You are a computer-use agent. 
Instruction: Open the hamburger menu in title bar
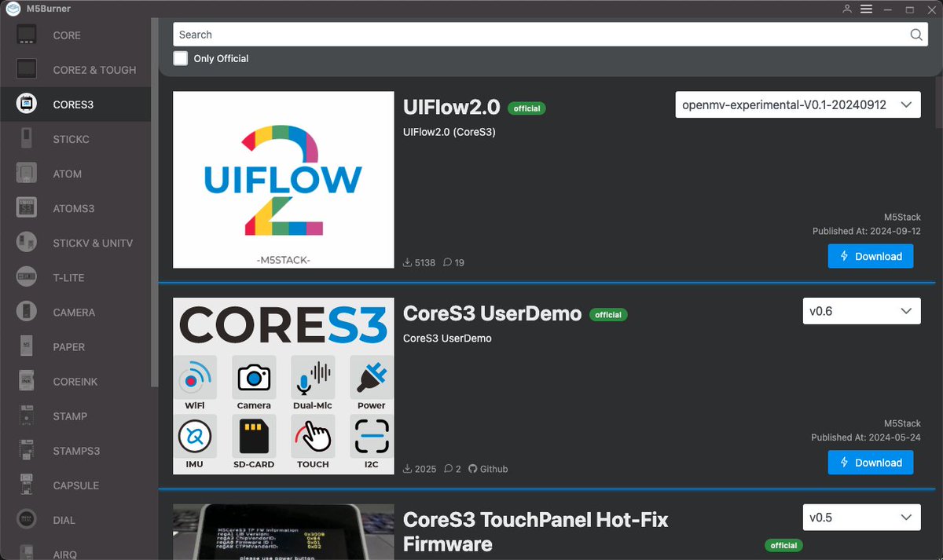point(866,9)
